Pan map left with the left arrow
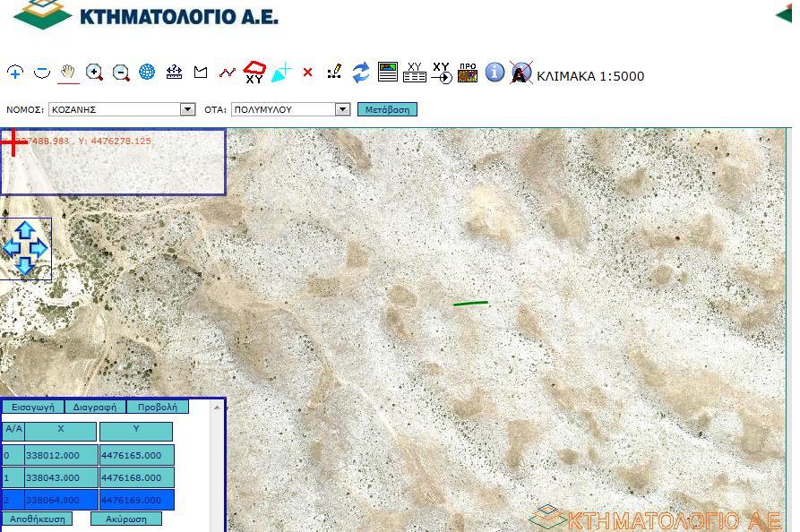Screen dimensions: 800x532 pyautogui.click(x=12, y=248)
